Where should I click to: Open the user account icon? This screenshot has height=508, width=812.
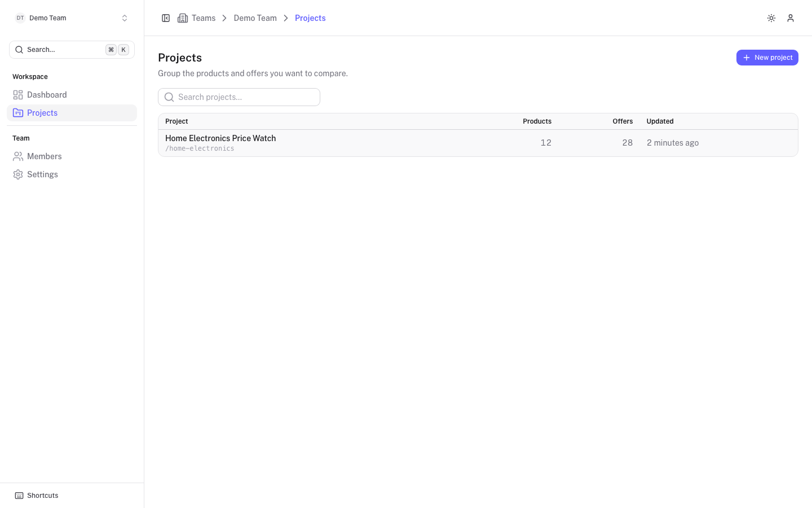pyautogui.click(x=791, y=18)
